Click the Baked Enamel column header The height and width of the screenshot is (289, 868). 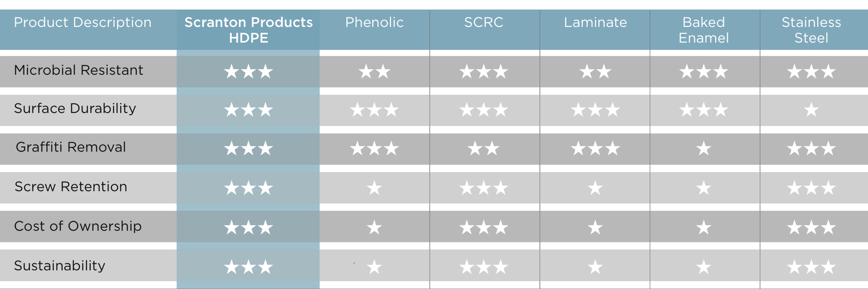(x=704, y=30)
